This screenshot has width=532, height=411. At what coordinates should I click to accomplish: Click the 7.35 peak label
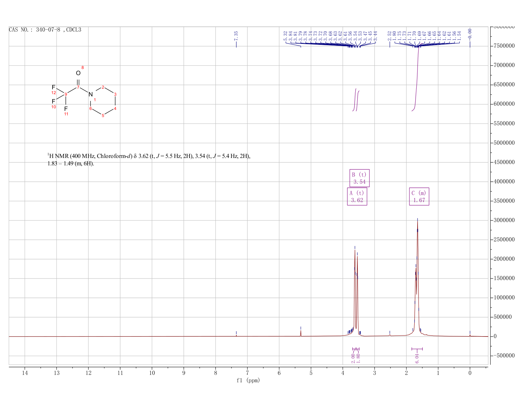(x=236, y=35)
